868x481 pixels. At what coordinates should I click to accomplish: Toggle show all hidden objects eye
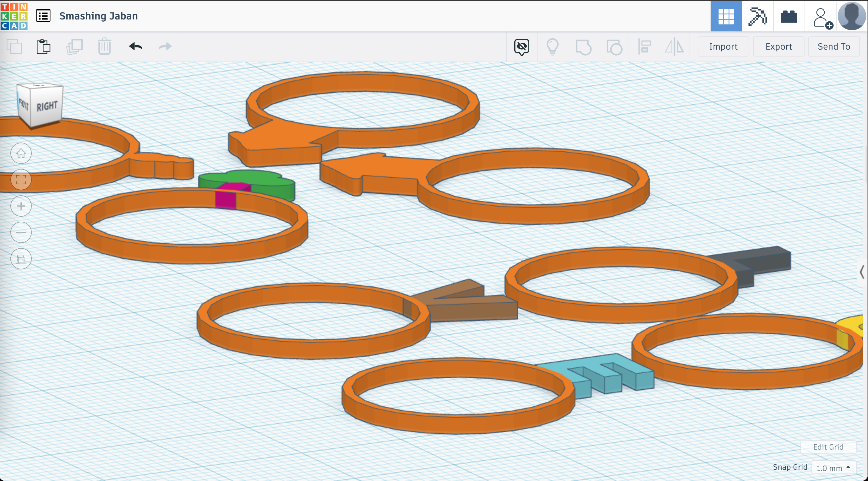[x=521, y=46]
